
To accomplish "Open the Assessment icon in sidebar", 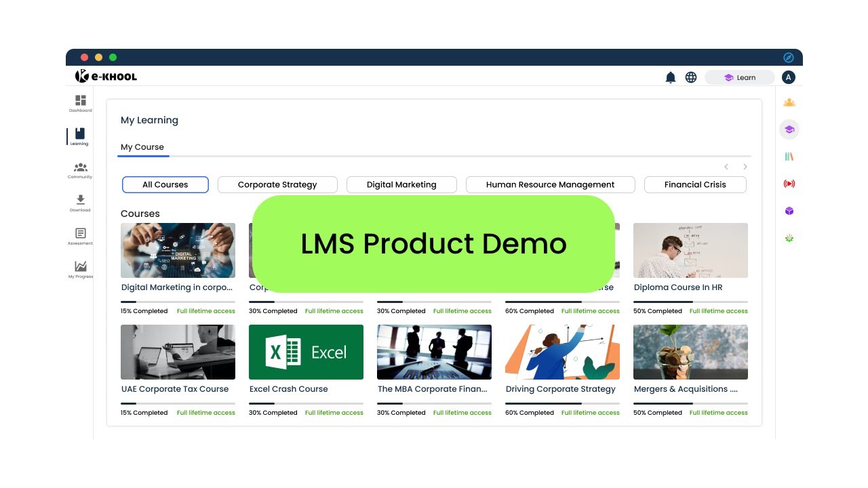I will click(x=81, y=233).
